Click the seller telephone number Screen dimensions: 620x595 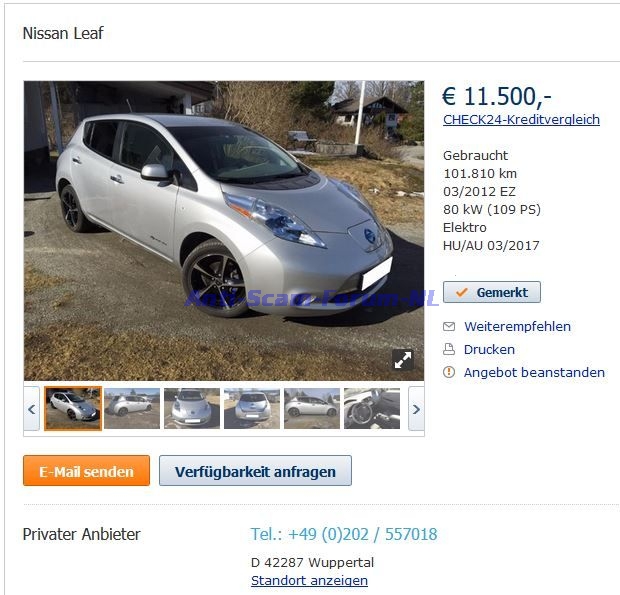(344, 534)
